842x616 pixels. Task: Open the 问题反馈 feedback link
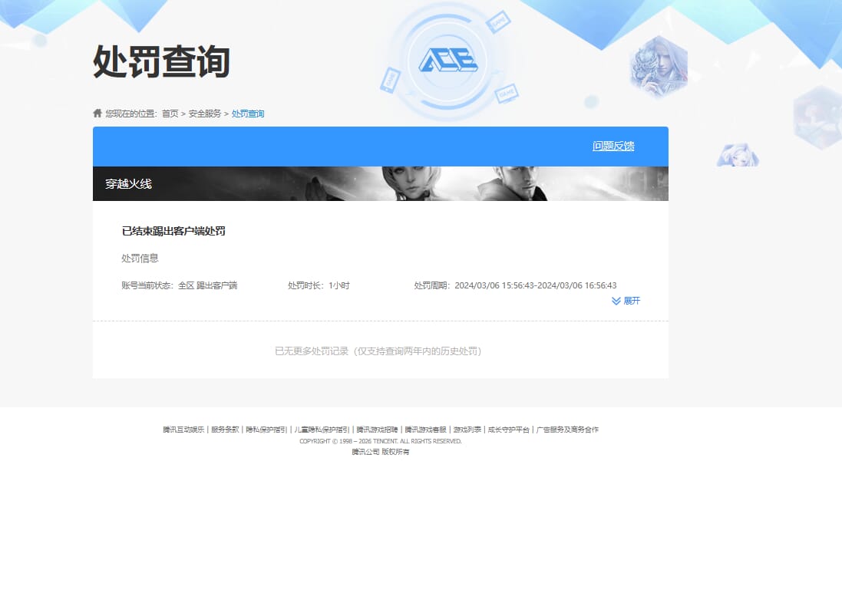pos(612,146)
